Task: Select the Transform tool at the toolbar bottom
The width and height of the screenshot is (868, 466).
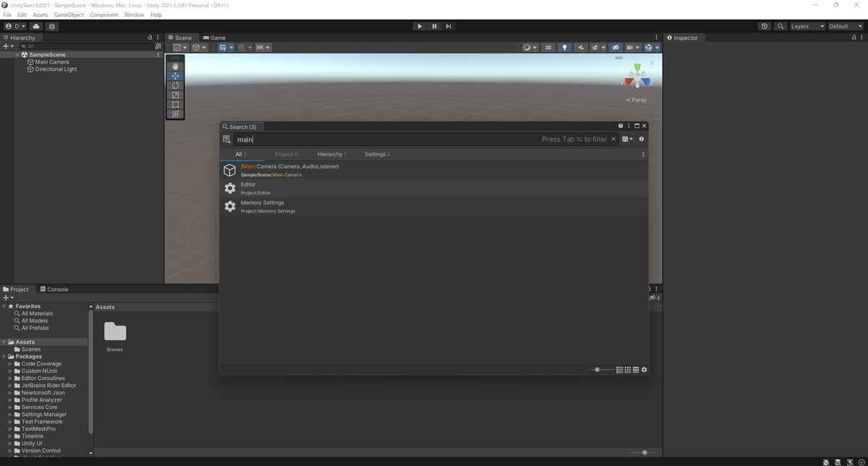Action: (175, 114)
